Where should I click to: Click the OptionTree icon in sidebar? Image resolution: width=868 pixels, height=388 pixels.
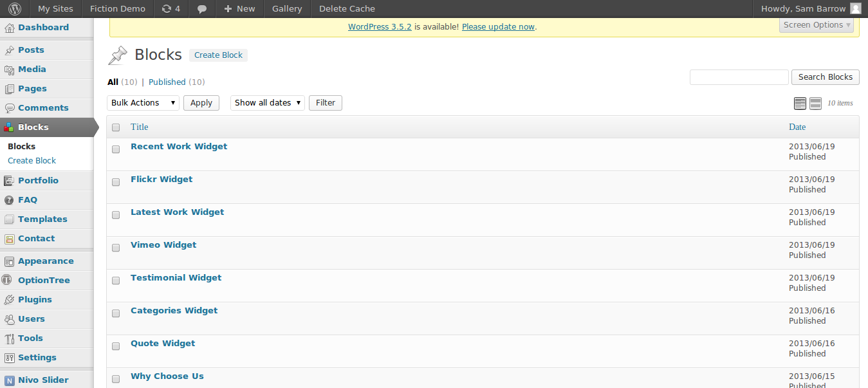tap(7, 281)
